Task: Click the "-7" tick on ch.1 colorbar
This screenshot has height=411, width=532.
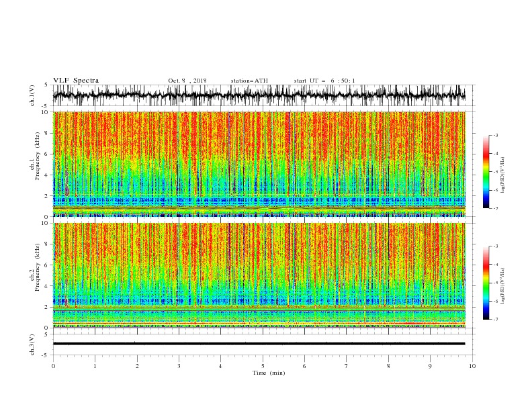Action: (x=496, y=208)
